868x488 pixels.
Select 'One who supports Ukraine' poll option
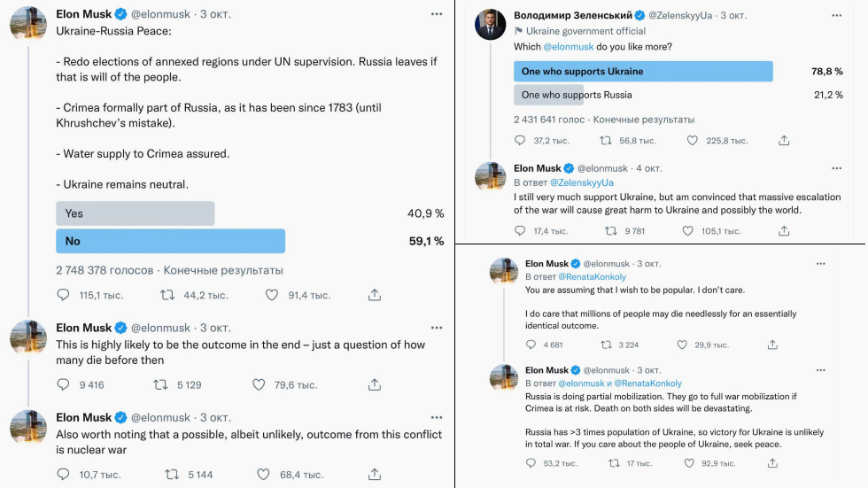click(x=643, y=72)
